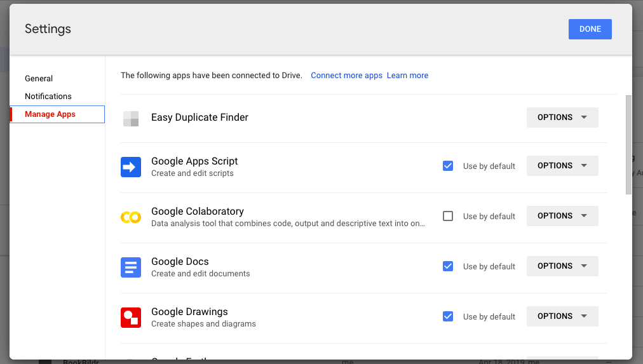Open Options dropdown for Google Docs
Image resolution: width=643 pixels, height=364 pixels.
[562, 266]
